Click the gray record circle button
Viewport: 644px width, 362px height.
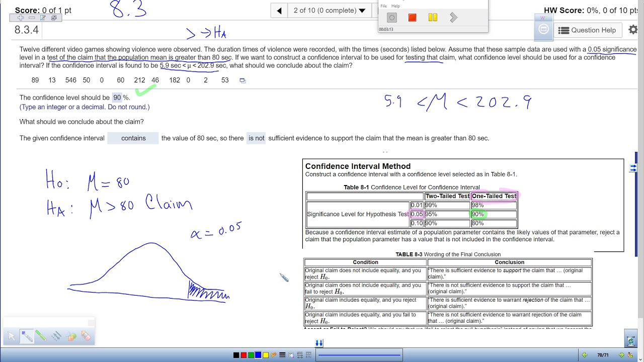coord(392,18)
